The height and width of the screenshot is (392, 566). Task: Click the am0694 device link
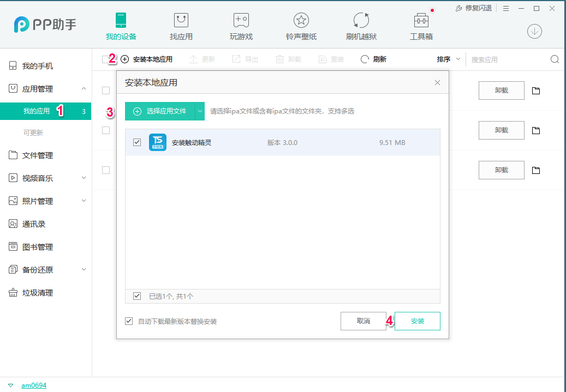35,385
